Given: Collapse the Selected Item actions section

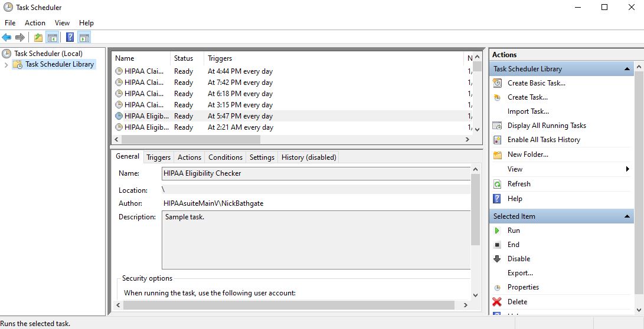Looking at the screenshot, I should (x=627, y=216).
